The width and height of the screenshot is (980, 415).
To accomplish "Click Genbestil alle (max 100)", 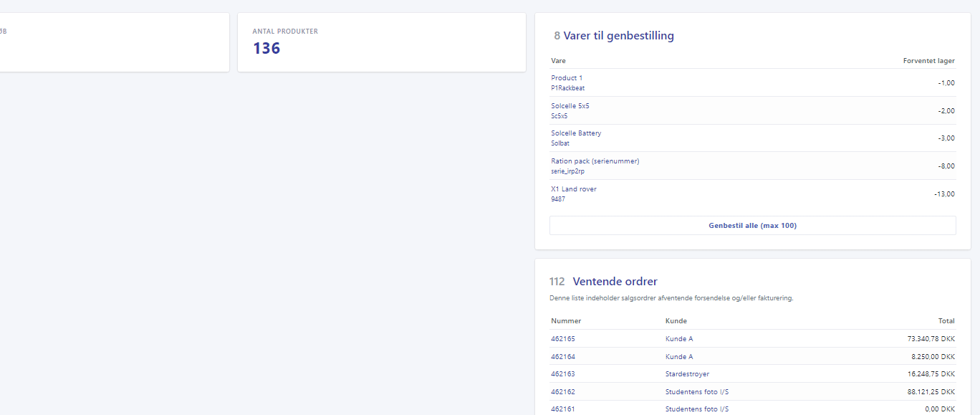I will tap(752, 225).
